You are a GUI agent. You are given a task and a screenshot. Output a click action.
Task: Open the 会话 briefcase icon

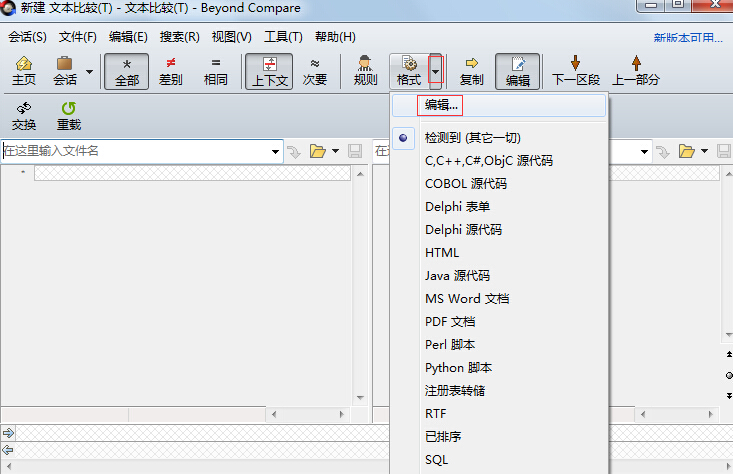65,71
